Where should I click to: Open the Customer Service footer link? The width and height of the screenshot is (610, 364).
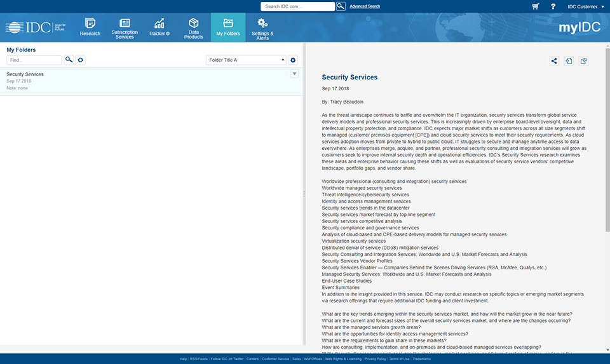pyautogui.click(x=275, y=359)
